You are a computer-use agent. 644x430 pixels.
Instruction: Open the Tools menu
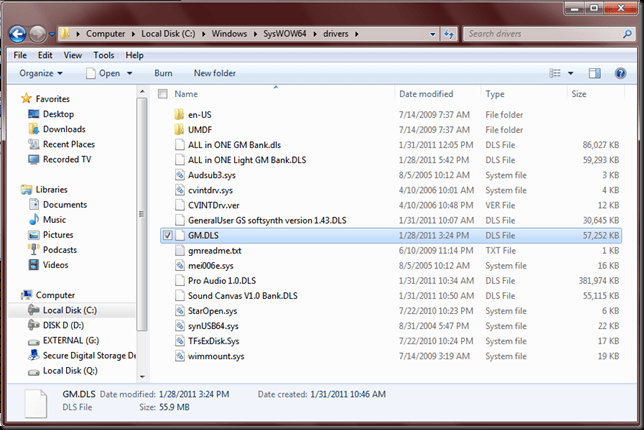pos(104,55)
